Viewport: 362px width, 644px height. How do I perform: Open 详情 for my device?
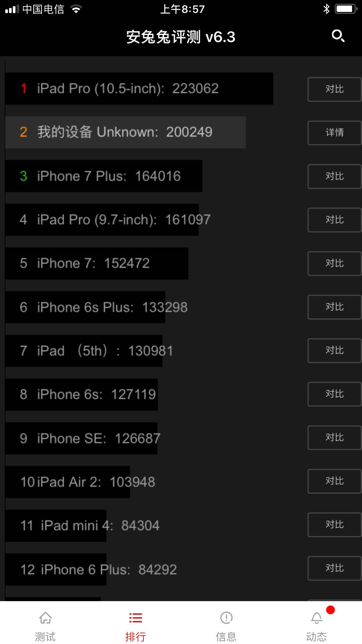point(334,133)
